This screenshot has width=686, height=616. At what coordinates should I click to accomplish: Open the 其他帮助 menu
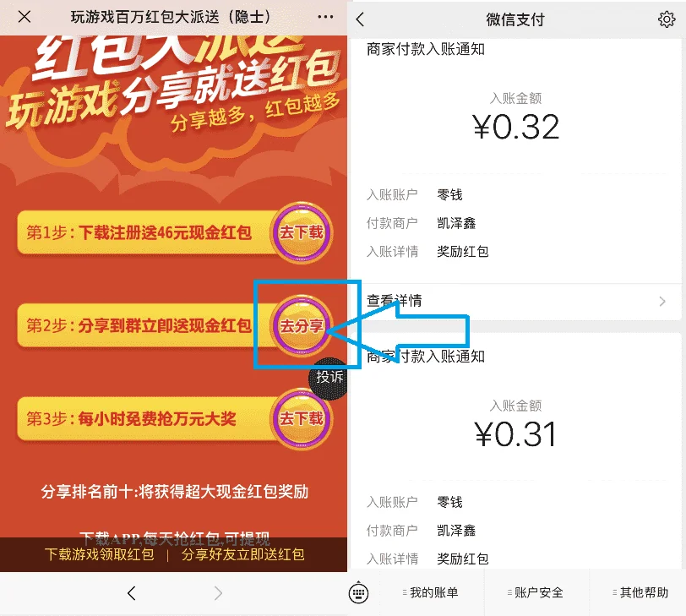641,593
